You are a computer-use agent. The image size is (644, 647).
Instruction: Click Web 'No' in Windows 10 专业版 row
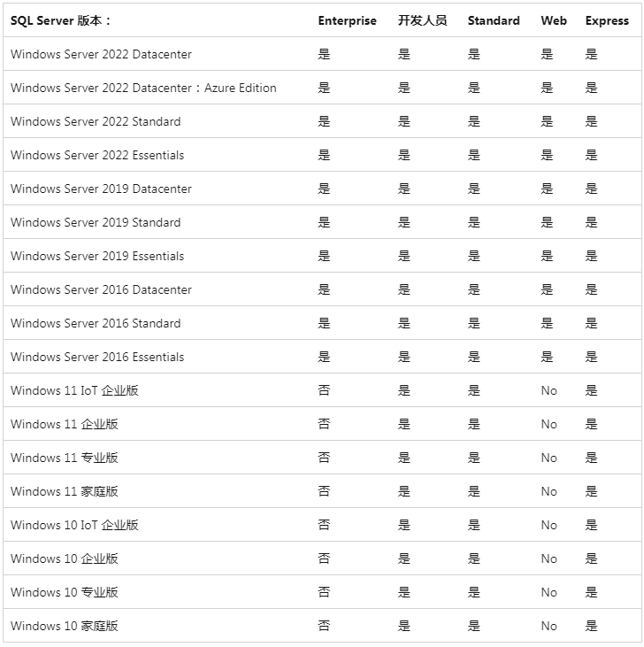[x=548, y=592]
